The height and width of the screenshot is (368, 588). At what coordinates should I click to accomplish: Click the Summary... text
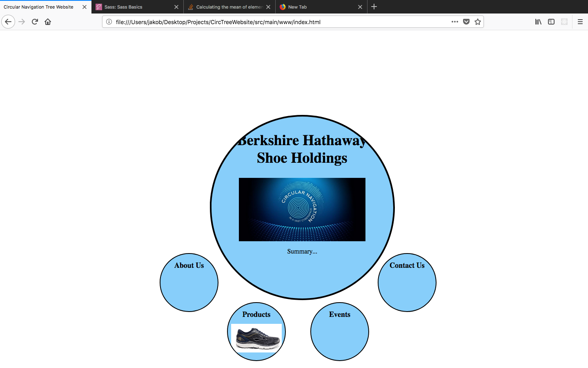tap(302, 251)
